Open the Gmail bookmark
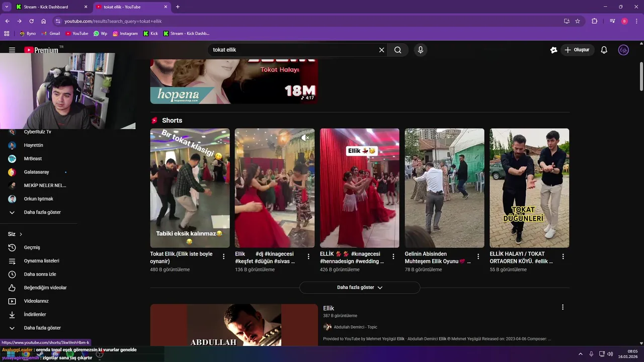Viewport: 644px width, 362px height. pyautogui.click(x=50, y=33)
